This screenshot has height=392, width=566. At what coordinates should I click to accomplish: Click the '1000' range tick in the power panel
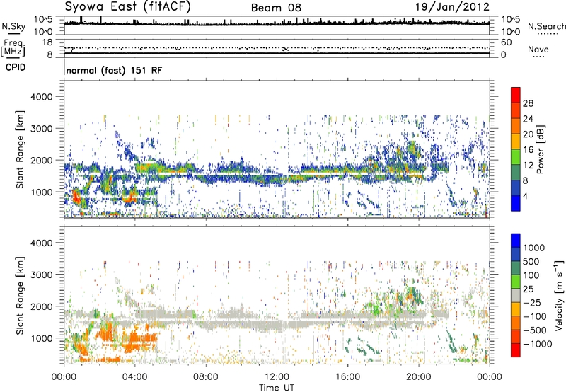tap(41, 192)
